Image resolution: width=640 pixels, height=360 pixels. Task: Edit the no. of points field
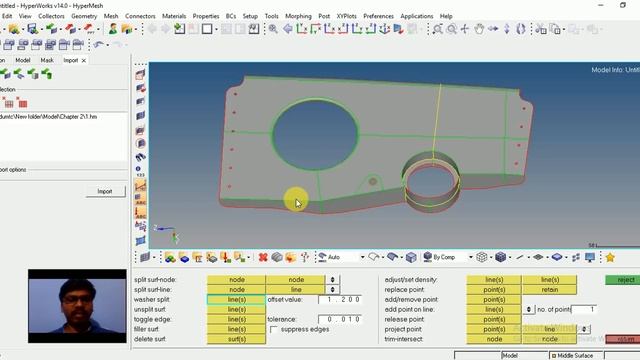[x=584, y=309]
